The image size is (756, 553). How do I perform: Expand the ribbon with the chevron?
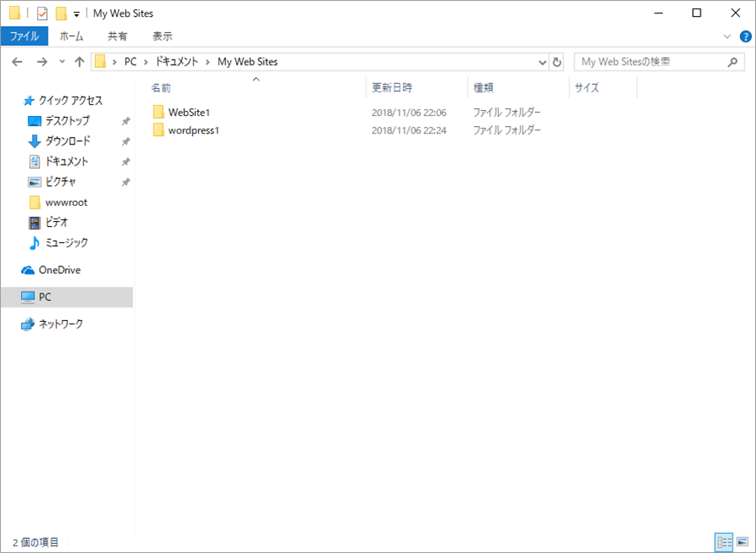[x=727, y=36]
